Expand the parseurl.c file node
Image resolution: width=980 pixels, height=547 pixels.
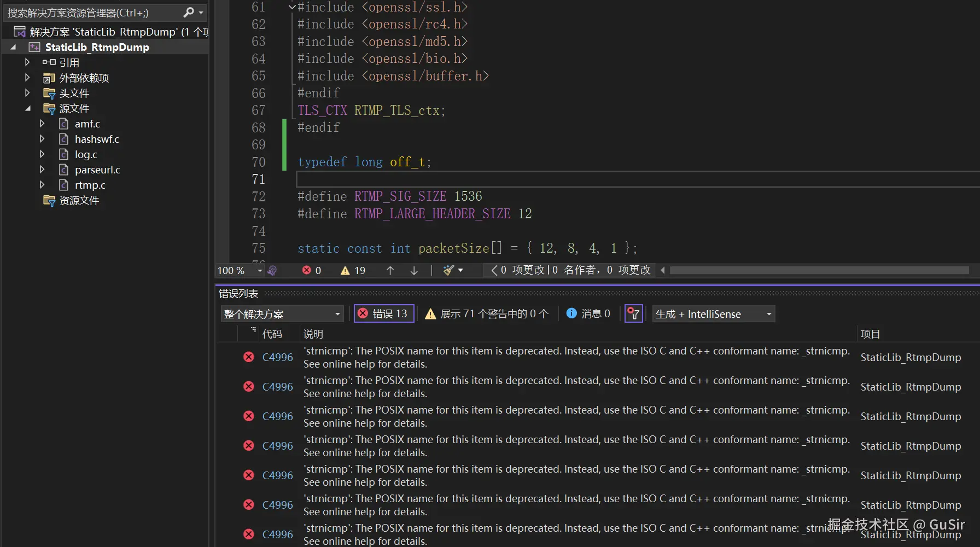pyautogui.click(x=42, y=170)
